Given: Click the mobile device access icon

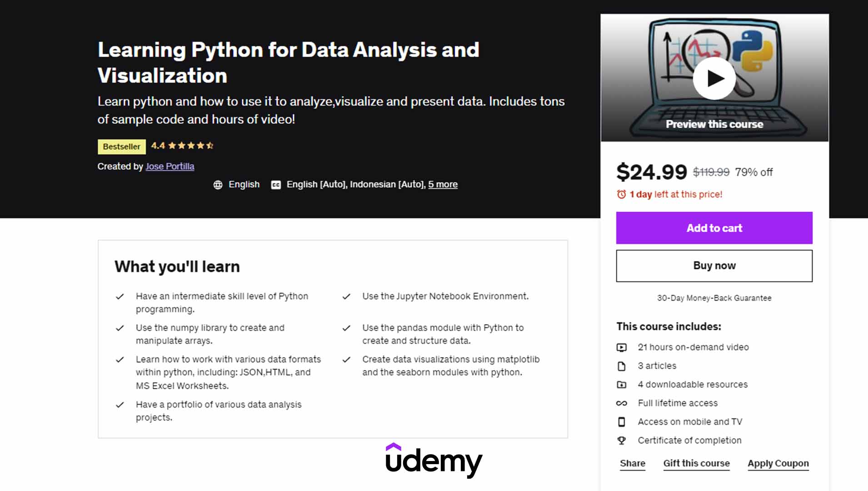Looking at the screenshot, I should [x=621, y=422].
